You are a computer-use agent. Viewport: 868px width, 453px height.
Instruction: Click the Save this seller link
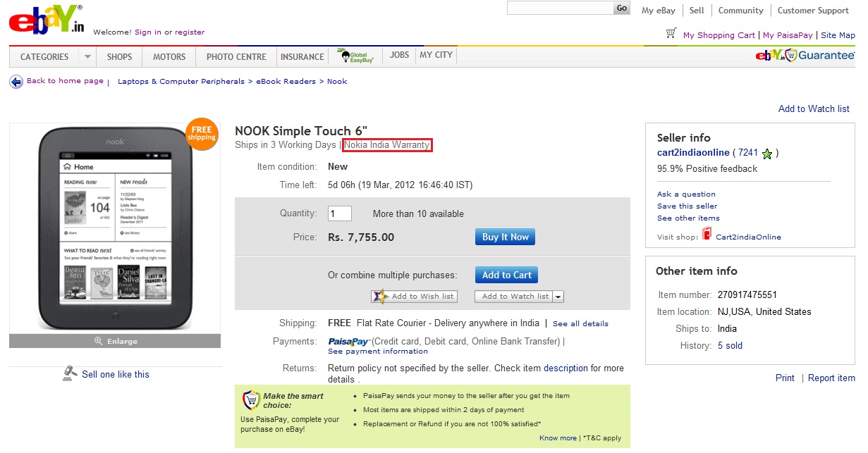pyautogui.click(x=687, y=206)
